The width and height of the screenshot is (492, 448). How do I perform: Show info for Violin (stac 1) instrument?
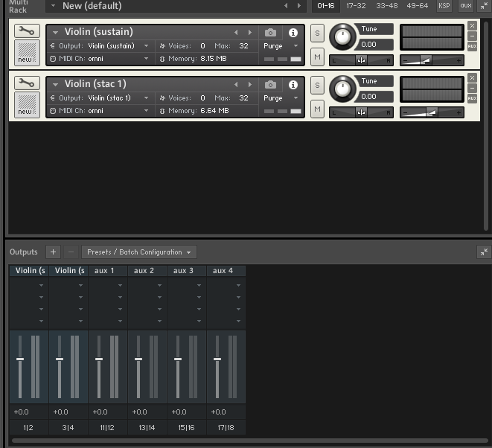[293, 85]
